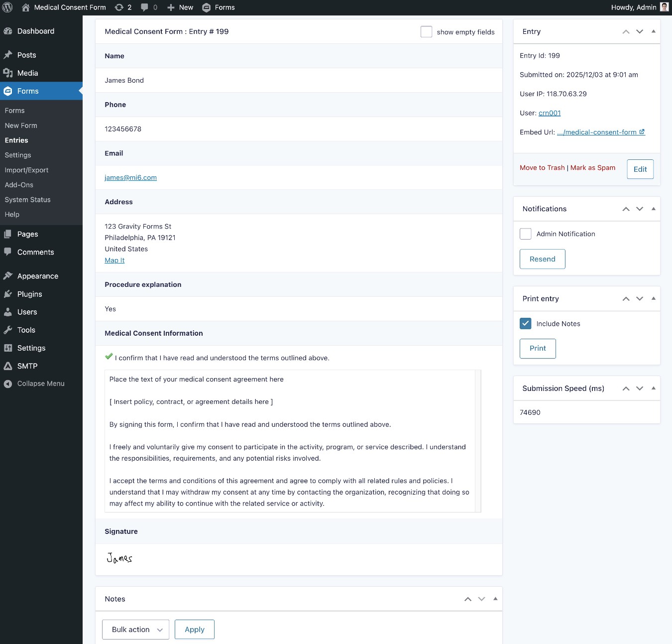Click the Move to Trash link
The height and width of the screenshot is (644, 672).
pyautogui.click(x=542, y=168)
